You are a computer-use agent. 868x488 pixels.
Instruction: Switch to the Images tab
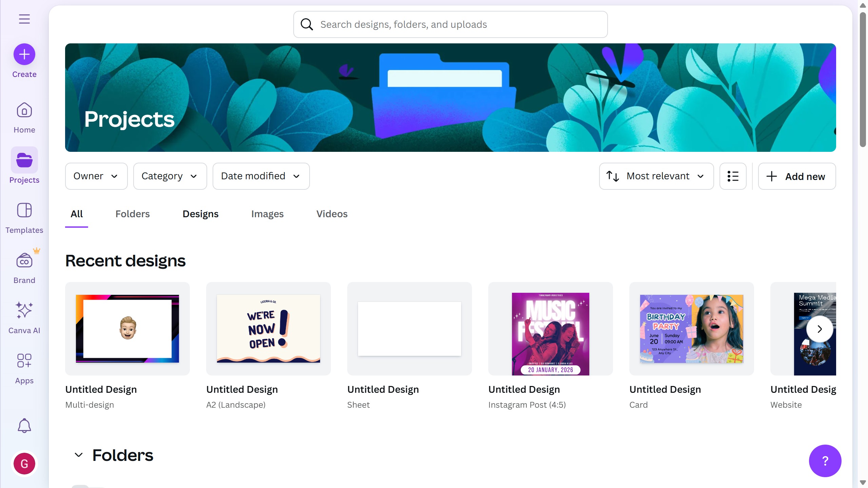click(x=267, y=214)
